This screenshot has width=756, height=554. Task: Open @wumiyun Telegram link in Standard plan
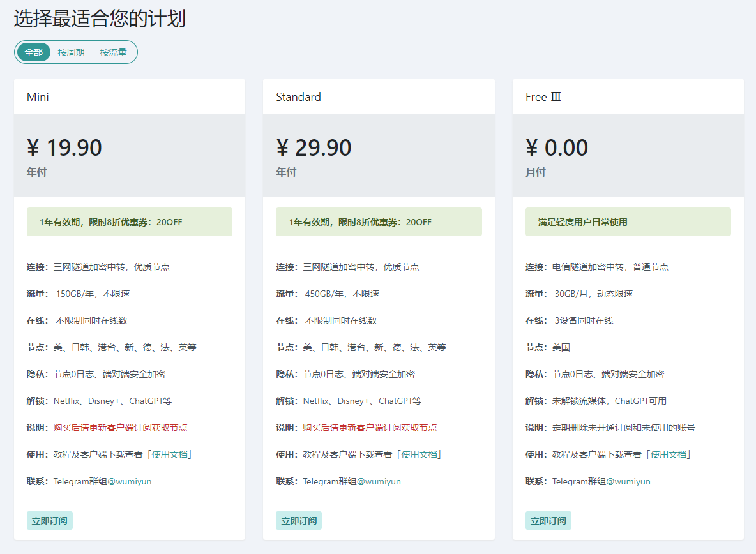[379, 481]
